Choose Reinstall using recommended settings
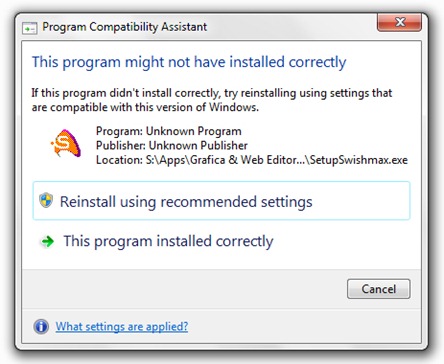This screenshot has height=364, width=444. [x=221, y=201]
